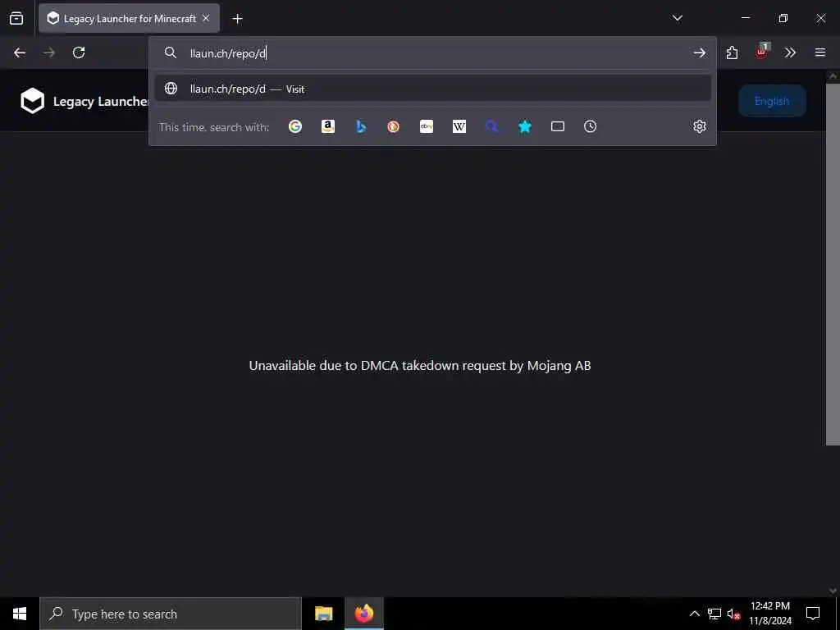
Task: Open File Explorer from taskbar
Action: tap(323, 614)
